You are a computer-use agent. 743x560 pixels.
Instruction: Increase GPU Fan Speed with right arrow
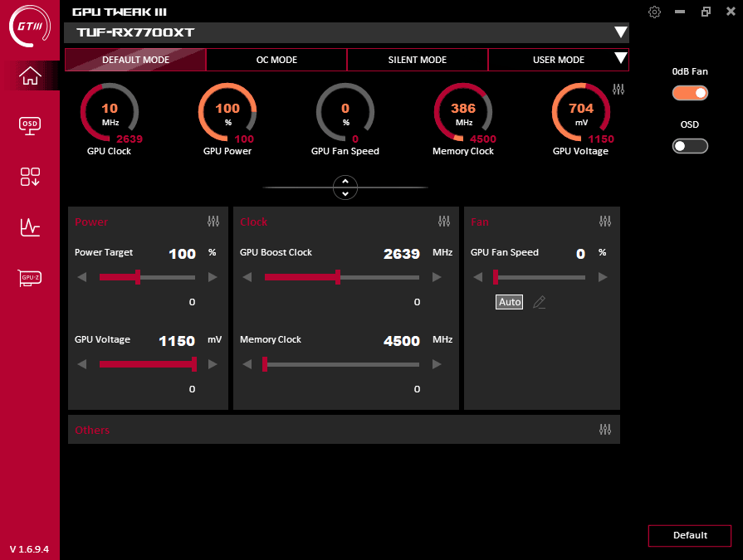(x=603, y=277)
